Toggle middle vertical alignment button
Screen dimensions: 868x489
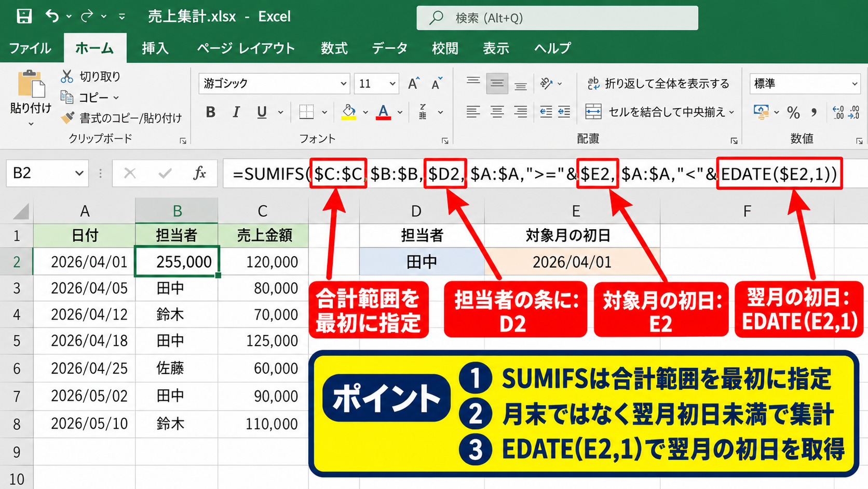click(x=497, y=83)
